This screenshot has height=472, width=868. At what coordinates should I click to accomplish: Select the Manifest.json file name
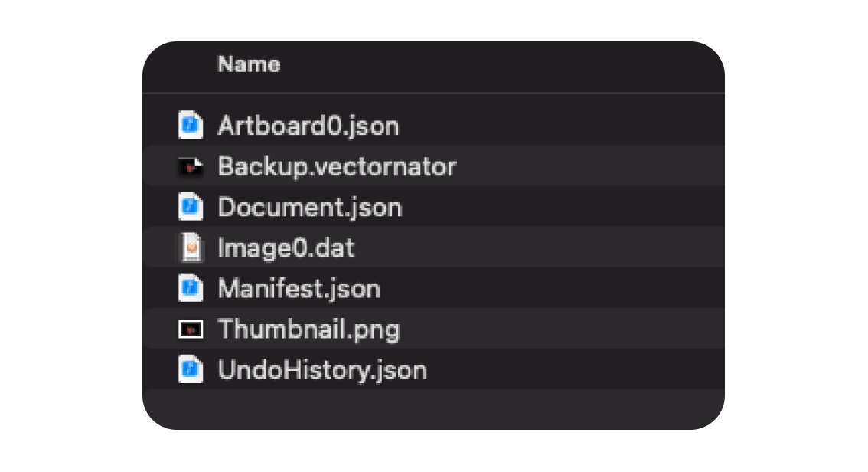point(299,289)
